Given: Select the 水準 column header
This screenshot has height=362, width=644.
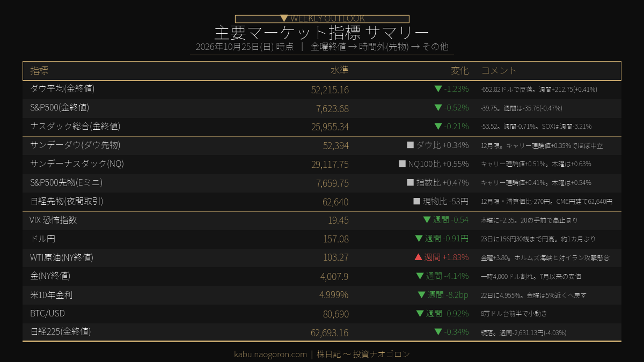Looking at the screenshot, I should pos(340,71).
